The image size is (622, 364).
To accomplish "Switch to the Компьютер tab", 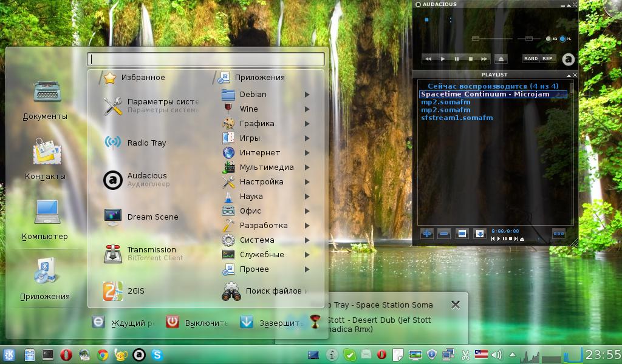I will [x=45, y=220].
